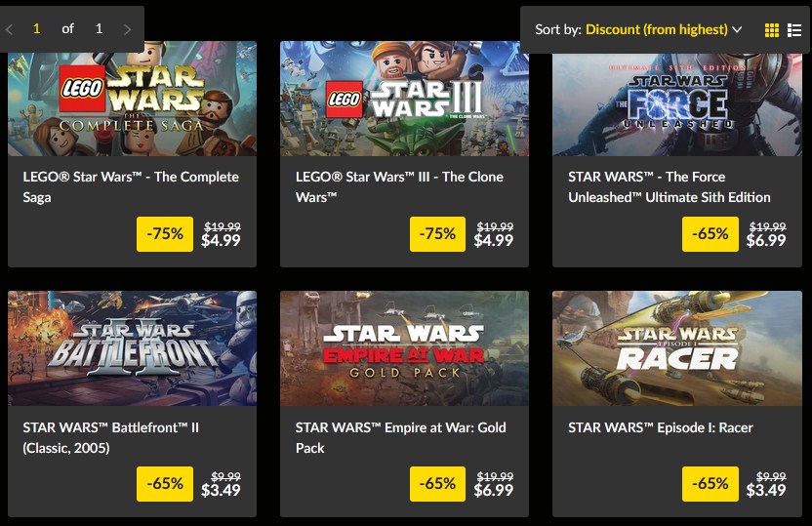The height and width of the screenshot is (526, 812).
Task: Click Battlefront II (Classic, 2005) title link
Action: tap(111, 437)
